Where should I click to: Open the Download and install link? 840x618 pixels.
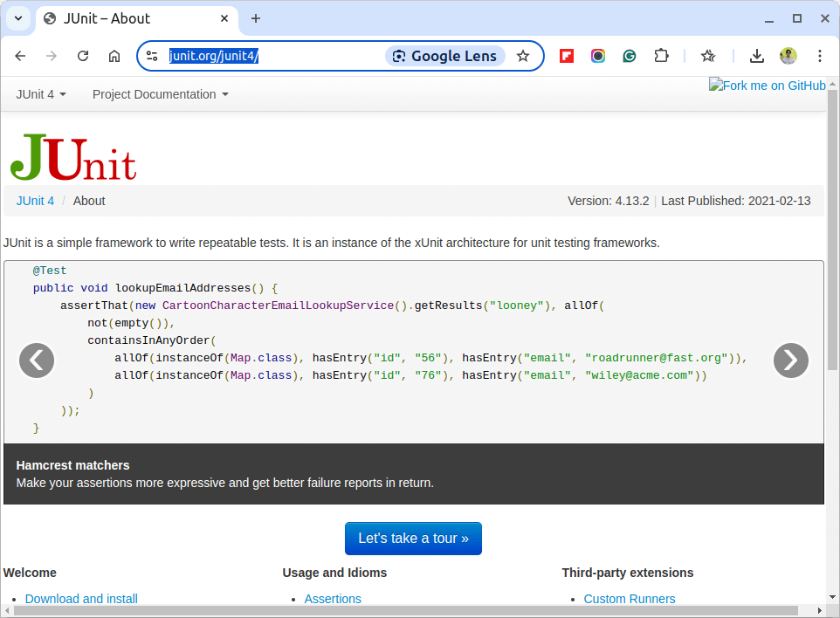[81, 599]
